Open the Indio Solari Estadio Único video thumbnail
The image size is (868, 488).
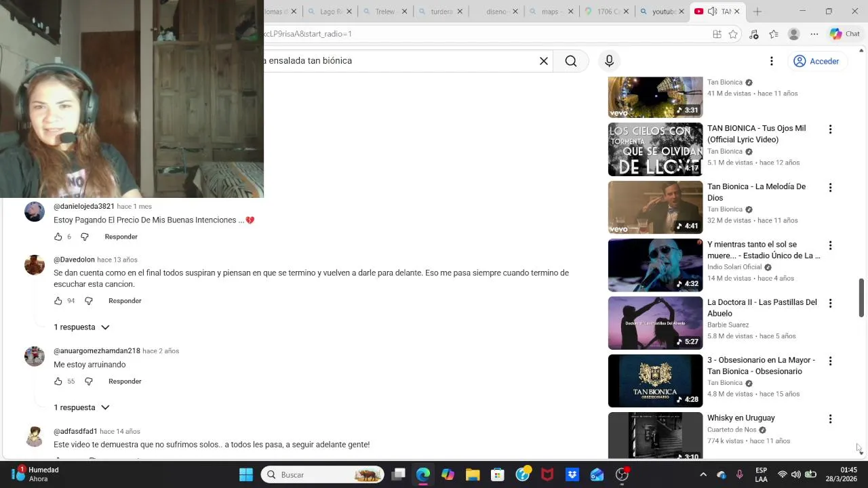pyautogui.click(x=655, y=265)
